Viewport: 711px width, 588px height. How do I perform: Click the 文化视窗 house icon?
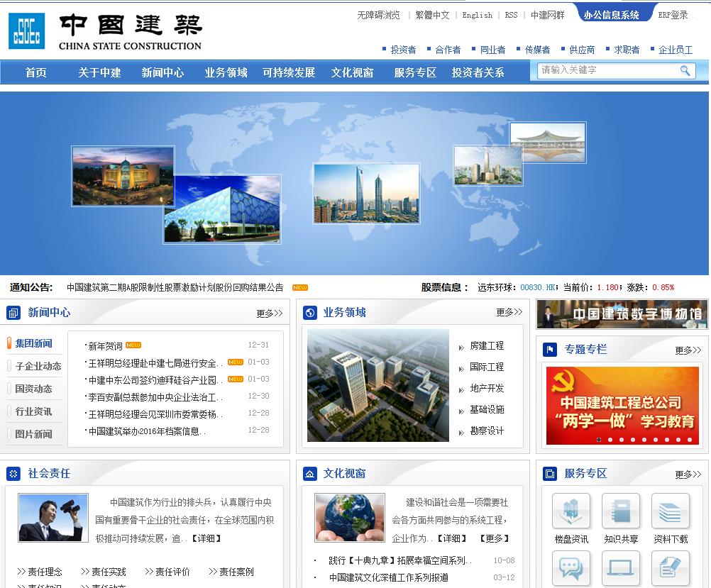[309, 474]
